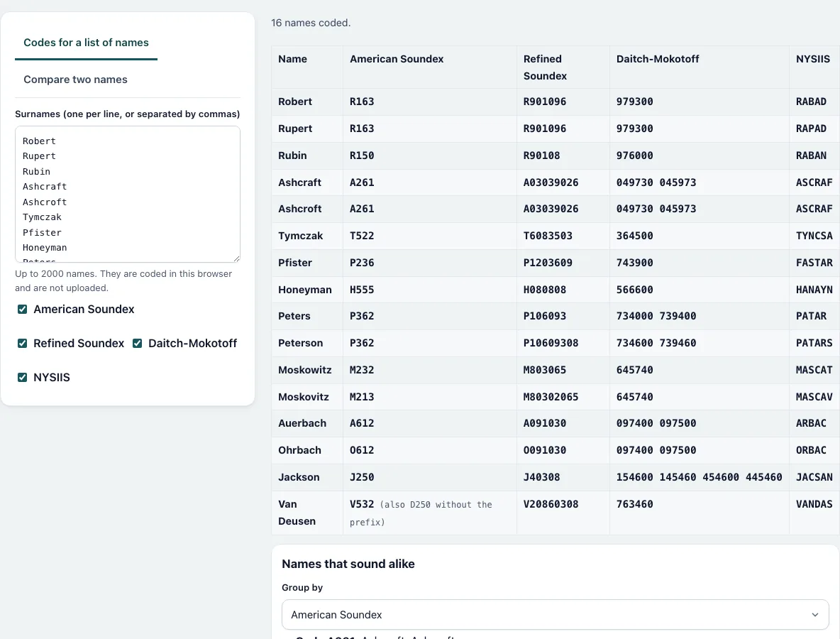Click the 154600 145460 454600 445460 Jackson codes
Viewport: 840px width, 639px height.
pyautogui.click(x=699, y=477)
